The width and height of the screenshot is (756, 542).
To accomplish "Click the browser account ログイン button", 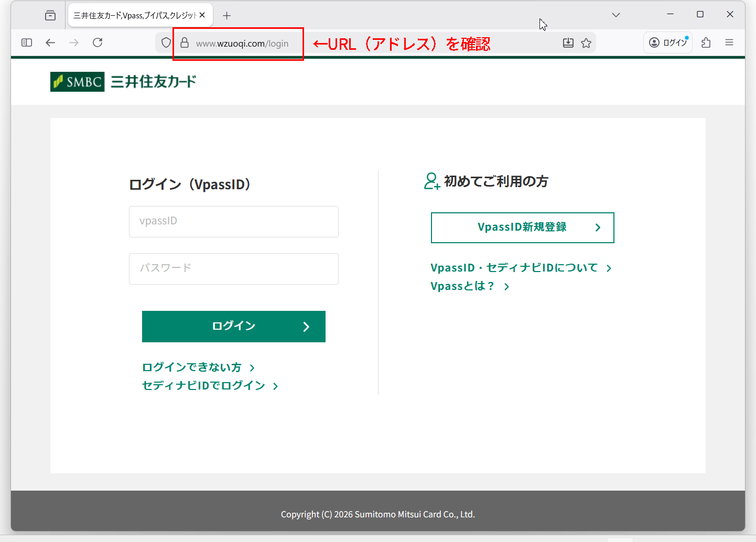I will pos(667,42).
